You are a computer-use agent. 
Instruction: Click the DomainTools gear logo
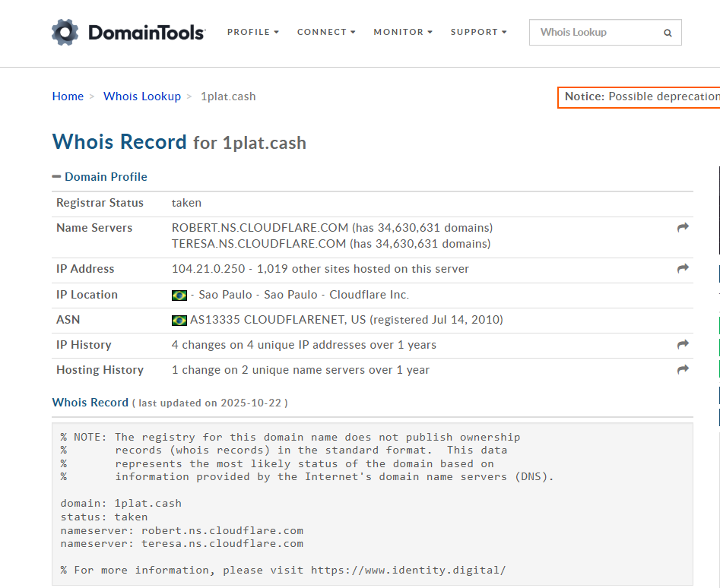65,32
